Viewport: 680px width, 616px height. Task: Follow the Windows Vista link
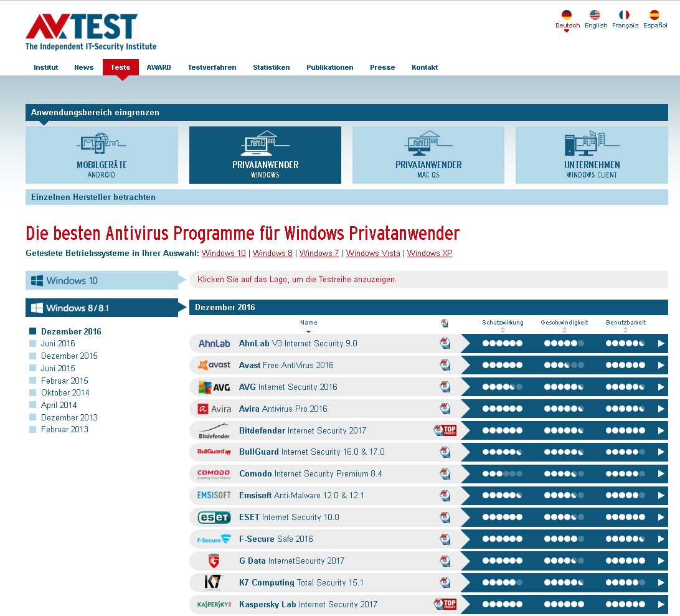coord(373,253)
